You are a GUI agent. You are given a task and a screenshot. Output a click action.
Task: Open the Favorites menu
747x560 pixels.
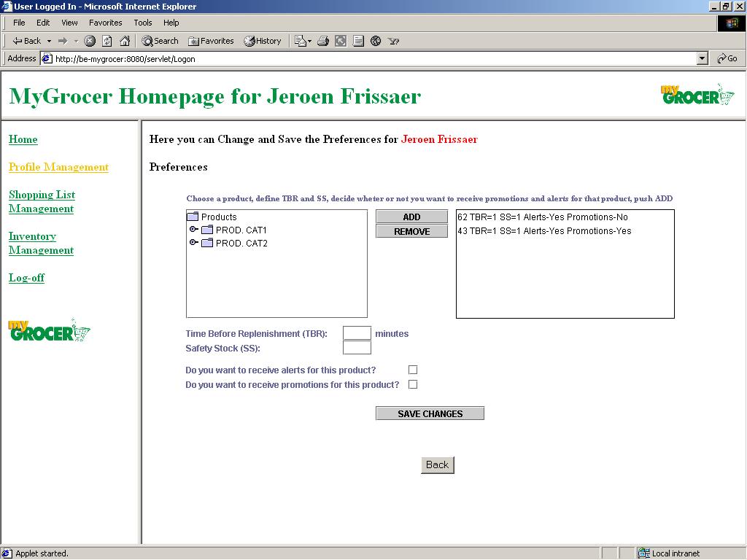[x=105, y=23]
